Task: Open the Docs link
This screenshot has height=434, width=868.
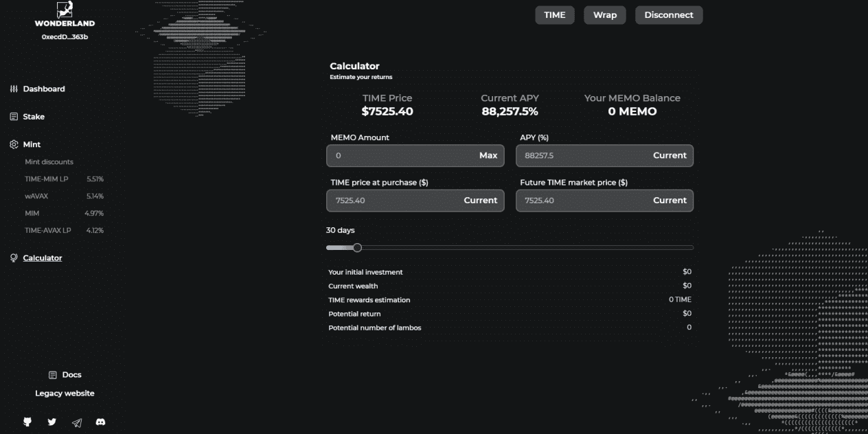Action: coord(71,375)
